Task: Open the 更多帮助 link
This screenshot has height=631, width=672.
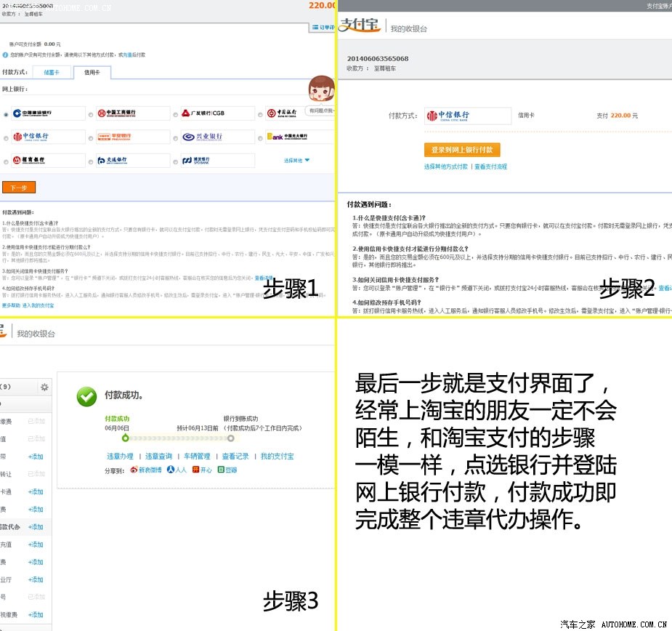Action: [x=11, y=305]
